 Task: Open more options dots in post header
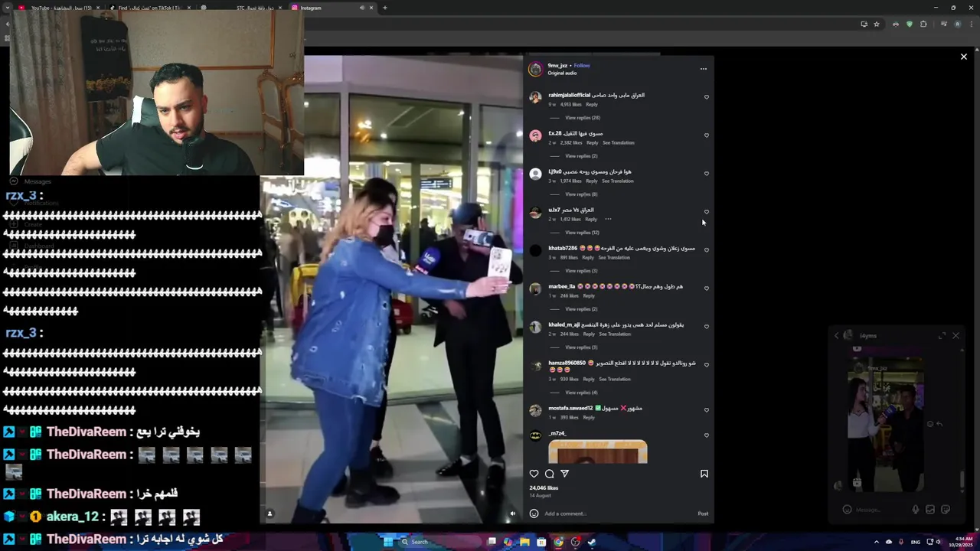point(704,69)
